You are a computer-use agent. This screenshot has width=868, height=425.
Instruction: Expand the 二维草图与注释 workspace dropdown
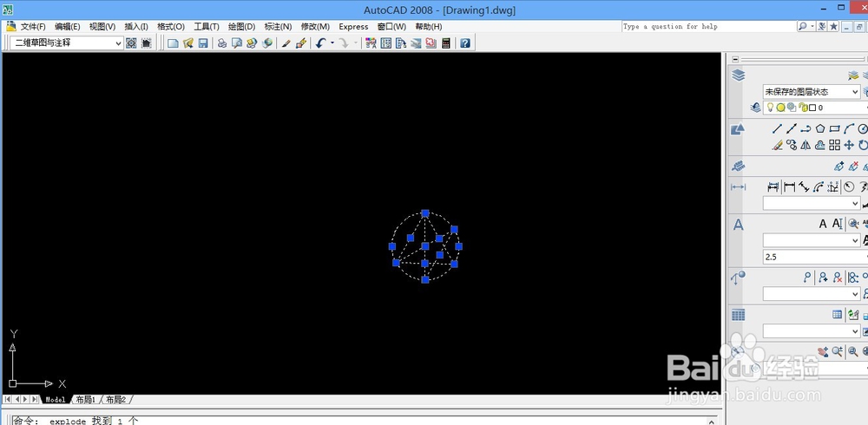pos(118,43)
